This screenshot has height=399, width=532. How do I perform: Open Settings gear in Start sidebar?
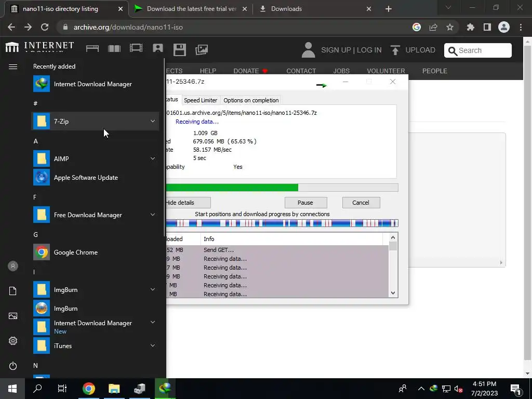click(13, 341)
